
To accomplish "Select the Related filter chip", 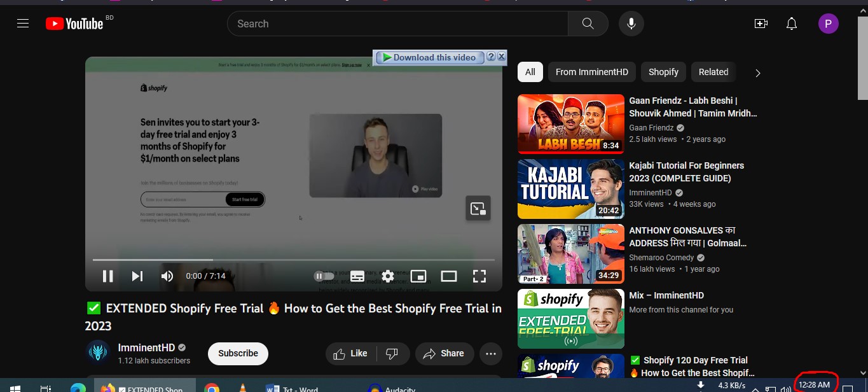I will [713, 72].
